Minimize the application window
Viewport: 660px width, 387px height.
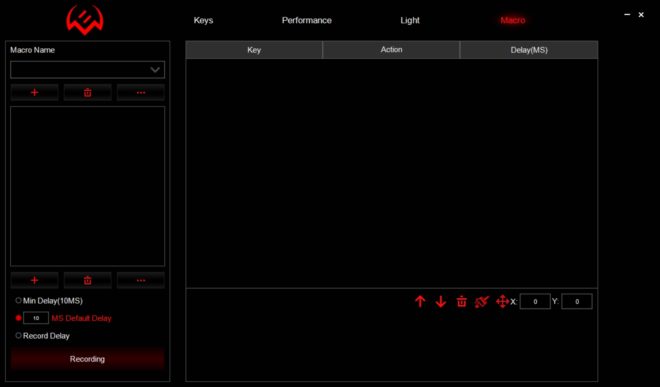tap(627, 15)
